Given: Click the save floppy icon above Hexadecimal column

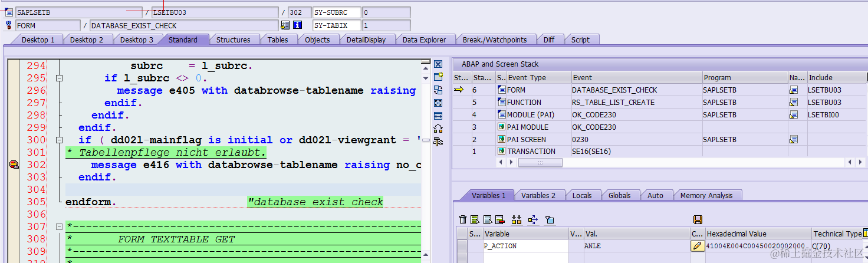Looking at the screenshot, I should (698, 219).
